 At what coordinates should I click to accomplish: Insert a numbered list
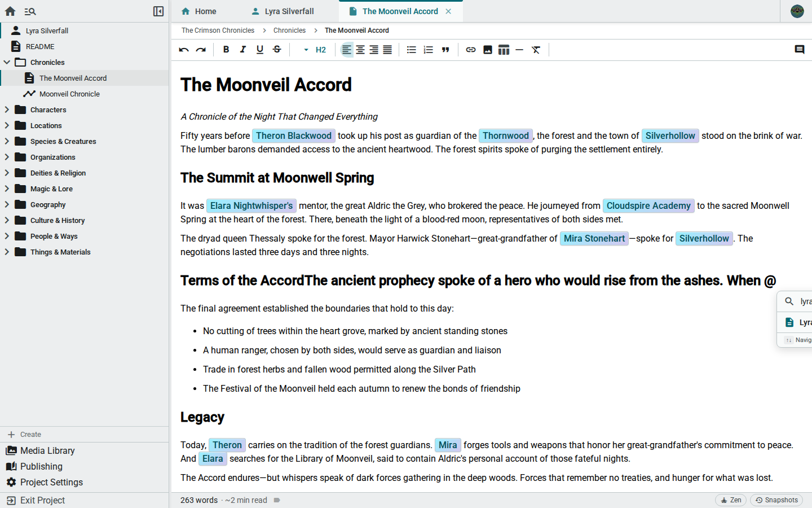[429, 50]
